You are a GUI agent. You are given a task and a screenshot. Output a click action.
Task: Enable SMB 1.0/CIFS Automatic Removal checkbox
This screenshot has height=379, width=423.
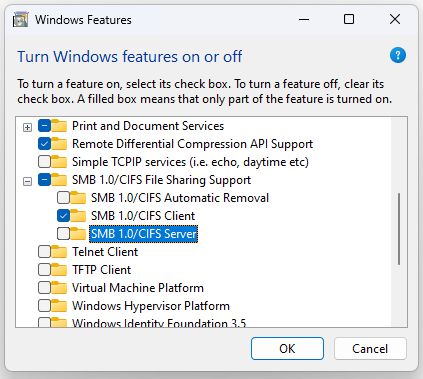[63, 198]
